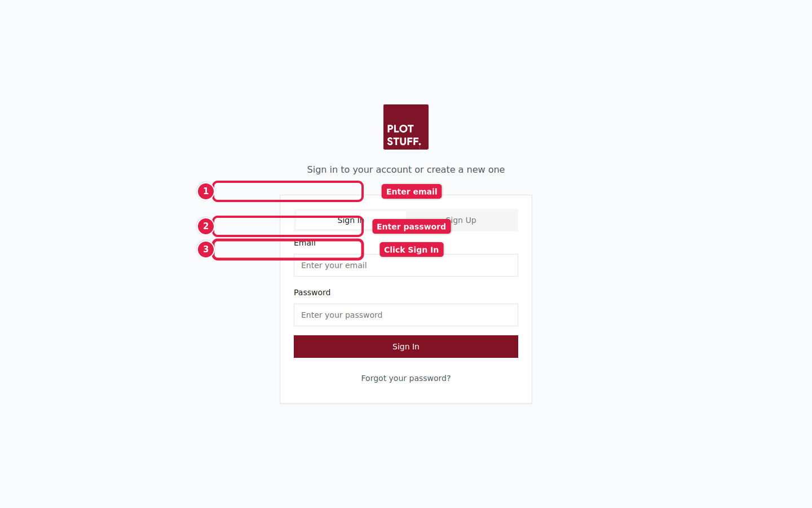Open the 'Forgot your password?' link
812x508 pixels.
[406, 378]
